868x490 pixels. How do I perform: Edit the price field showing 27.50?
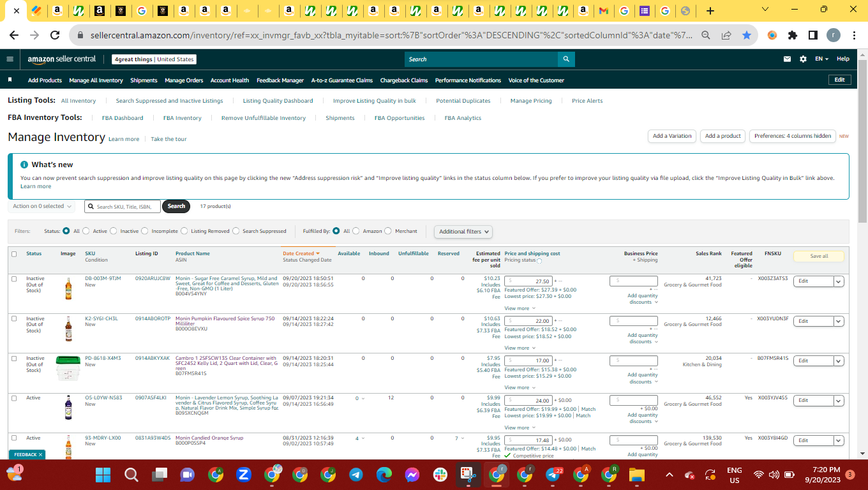pyautogui.click(x=528, y=281)
